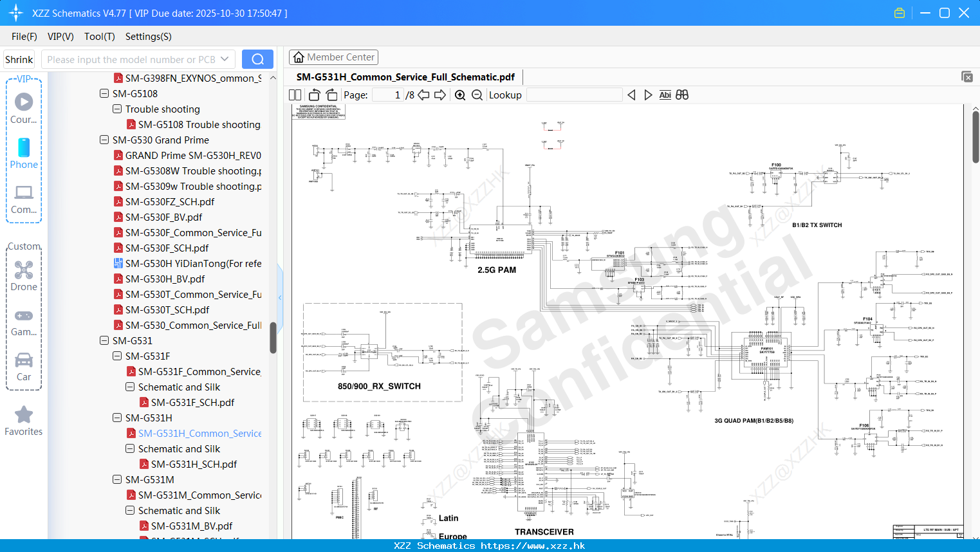The image size is (980, 552).
Task: Click the model number search field
Action: click(131, 59)
